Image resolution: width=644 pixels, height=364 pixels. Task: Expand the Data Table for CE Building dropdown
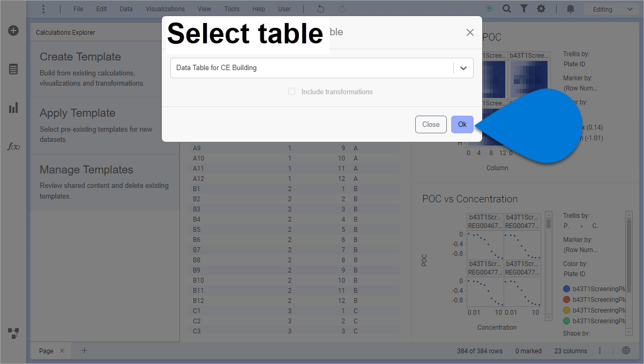click(463, 68)
